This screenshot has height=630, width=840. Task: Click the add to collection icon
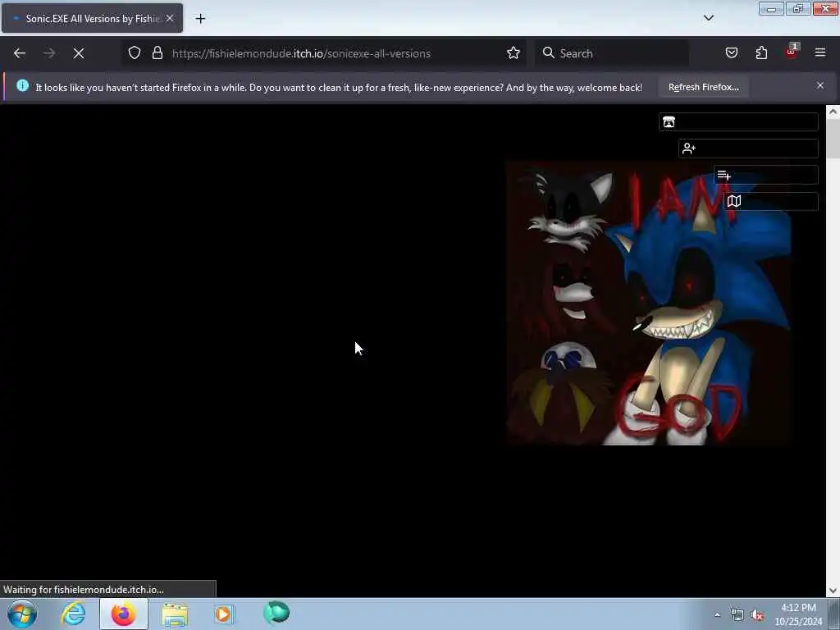pyautogui.click(x=765, y=176)
